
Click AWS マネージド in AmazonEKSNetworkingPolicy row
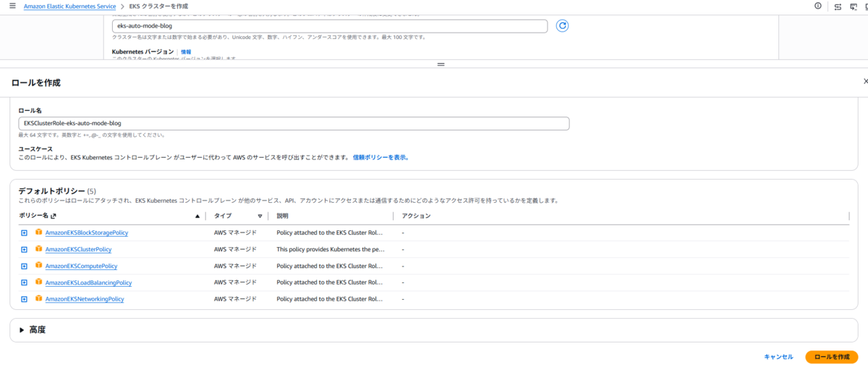[235, 299]
